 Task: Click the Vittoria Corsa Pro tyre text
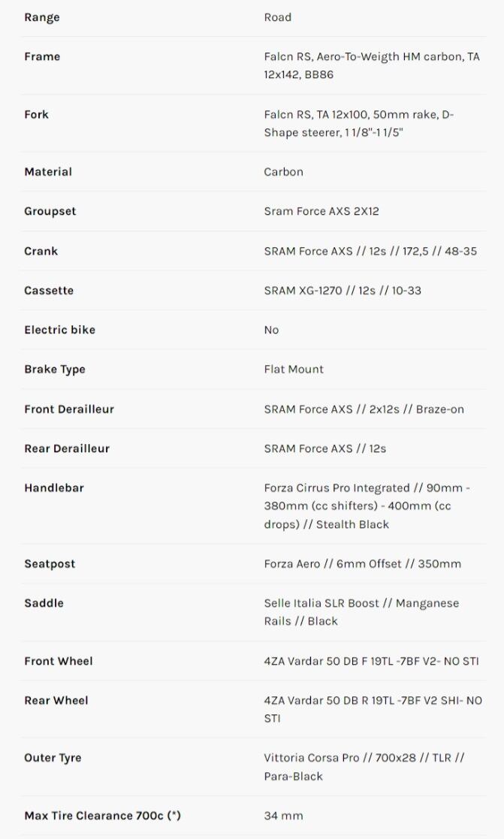(x=364, y=766)
